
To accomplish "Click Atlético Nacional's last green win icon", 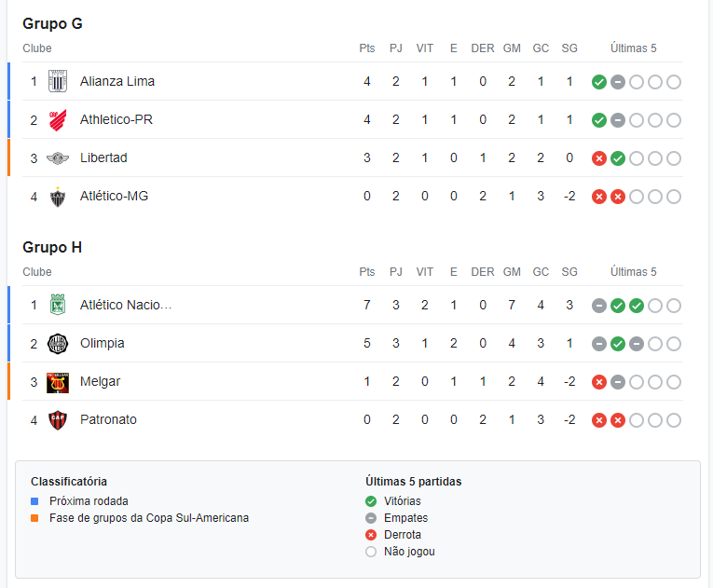I will pyautogui.click(x=637, y=306).
